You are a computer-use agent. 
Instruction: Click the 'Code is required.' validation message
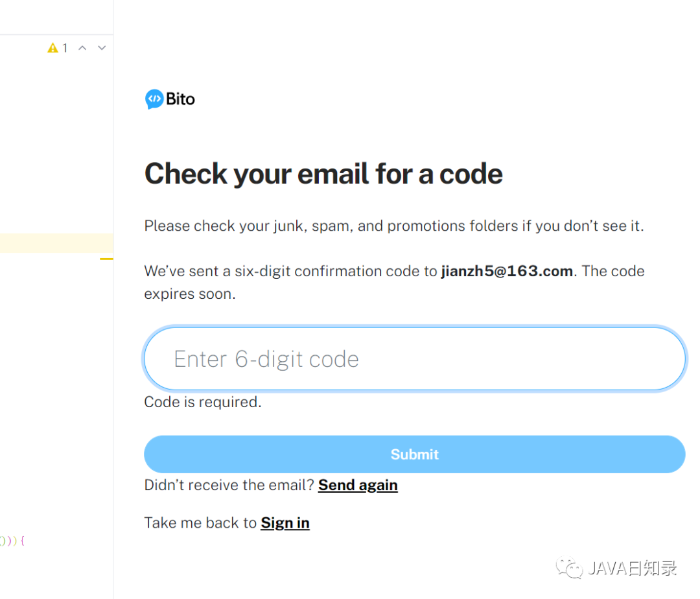[203, 402]
